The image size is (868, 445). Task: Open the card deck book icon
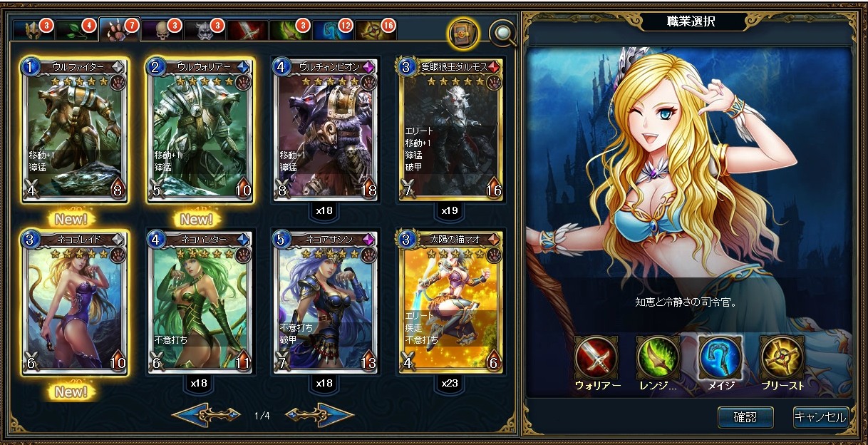click(463, 33)
